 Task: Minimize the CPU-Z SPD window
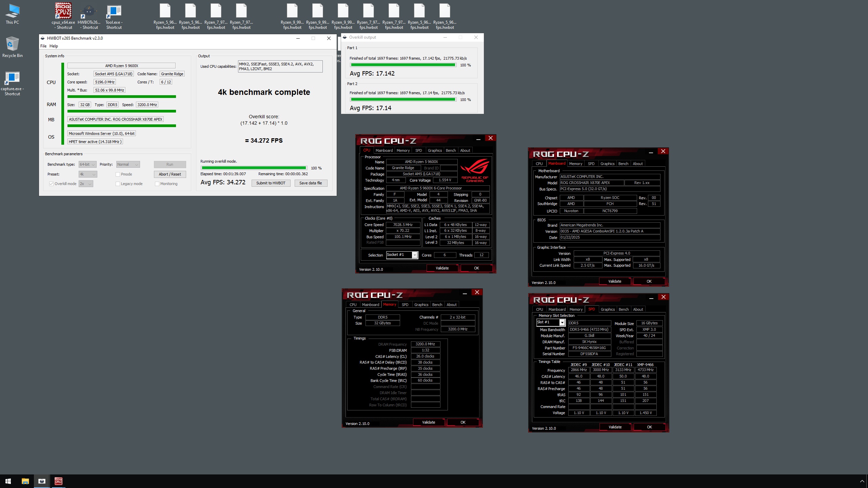[651, 297]
